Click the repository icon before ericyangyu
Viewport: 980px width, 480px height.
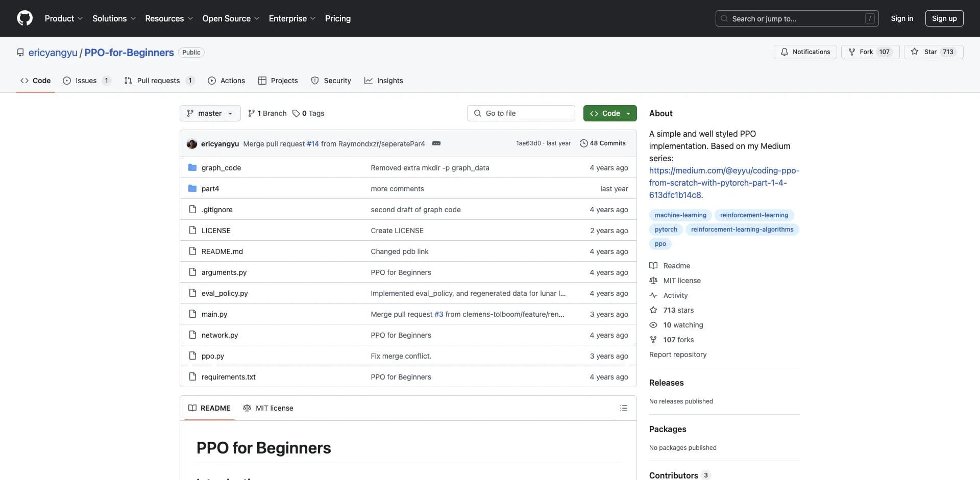(x=20, y=53)
